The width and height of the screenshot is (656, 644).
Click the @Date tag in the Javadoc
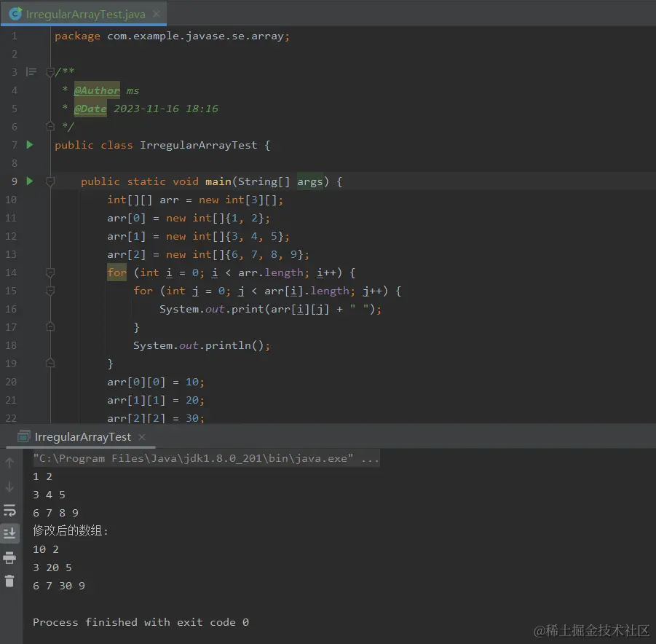(90, 109)
